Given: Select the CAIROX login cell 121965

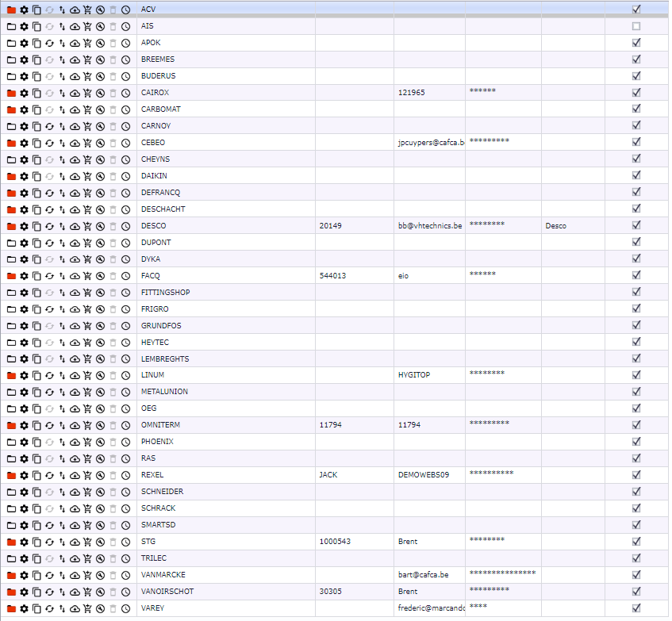Looking at the screenshot, I should point(429,93).
